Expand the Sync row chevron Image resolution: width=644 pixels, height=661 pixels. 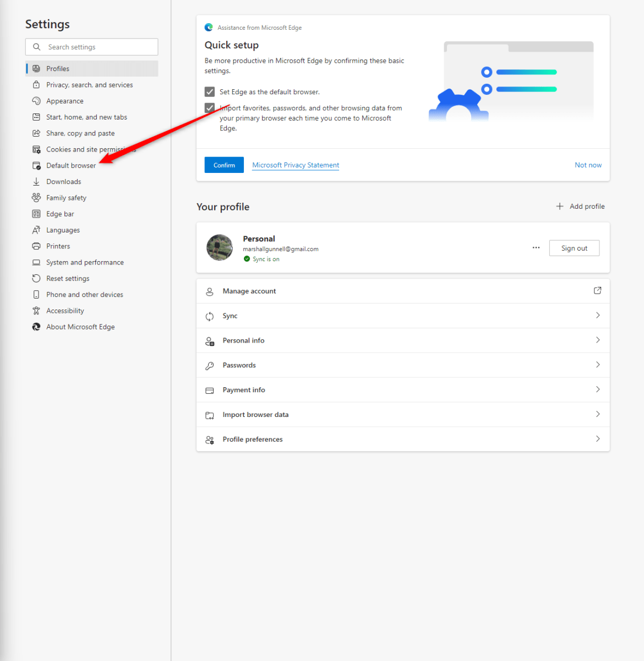coord(598,315)
